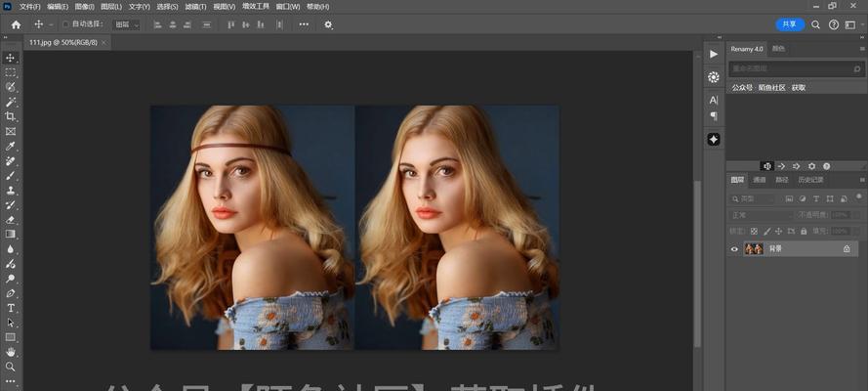Hide the 背景 layer with its eye icon
Image resolution: width=868 pixels, height=391 pixels.
click(x=734, y=249)
